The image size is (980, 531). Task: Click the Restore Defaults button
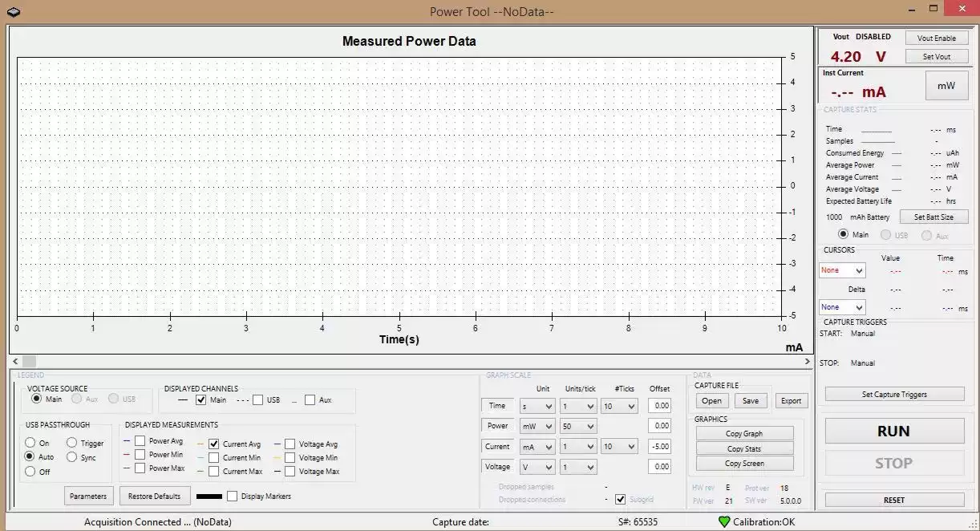pos(156,497)
